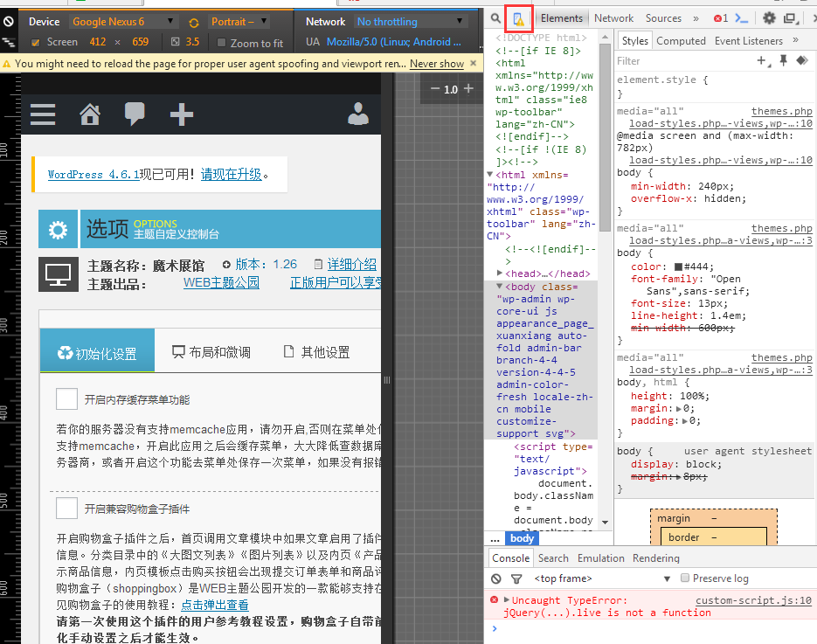Select the inspect element magnifier icon

tap(495, 17)
